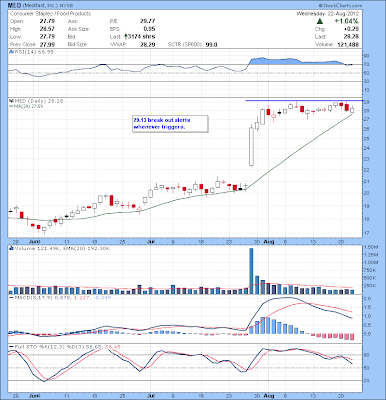Click the 'Aug' label under price chart

click(269, 241)
